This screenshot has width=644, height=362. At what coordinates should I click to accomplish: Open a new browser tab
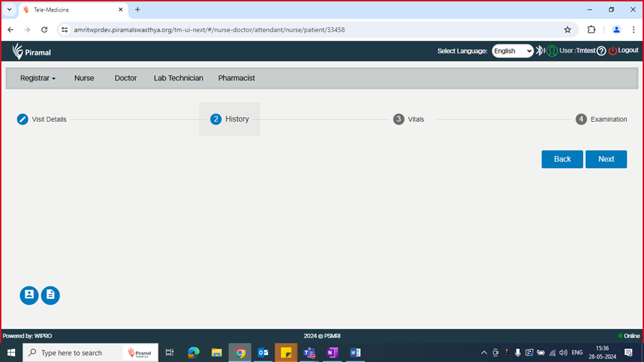(x=138, y=10)
